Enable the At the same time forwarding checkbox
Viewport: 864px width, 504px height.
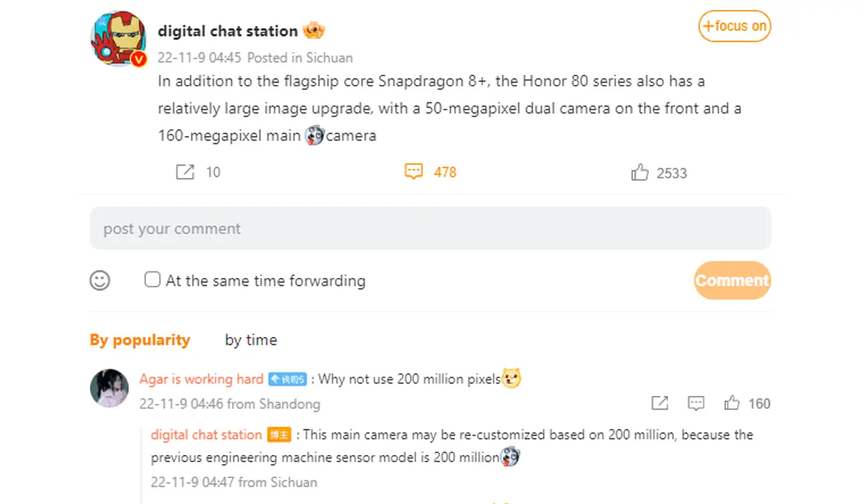pyautogui.click(x=152, y=280)
